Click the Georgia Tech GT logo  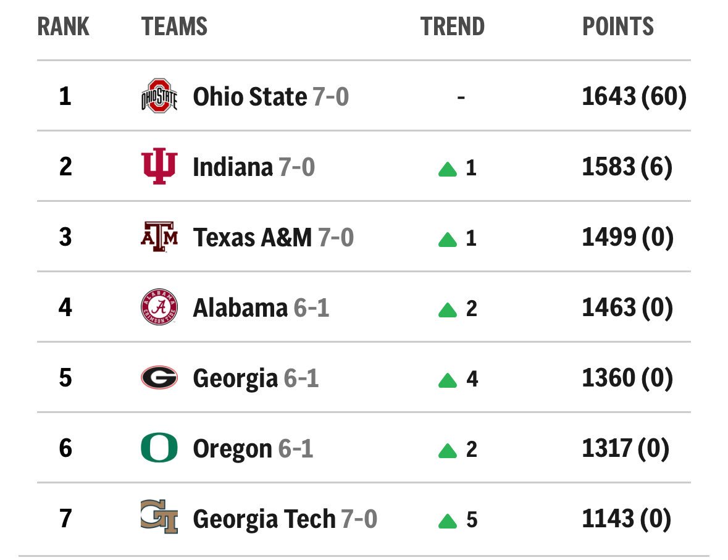[159, 517]
